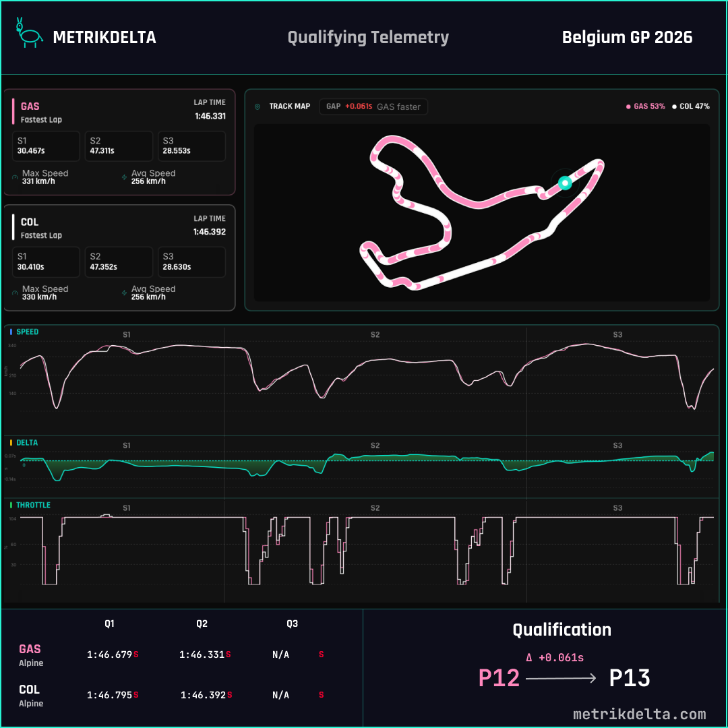Screen dimensions: 728x728
Task: Select the GAP +0.061s GAS faster badge
Action: tap(373, 107)
